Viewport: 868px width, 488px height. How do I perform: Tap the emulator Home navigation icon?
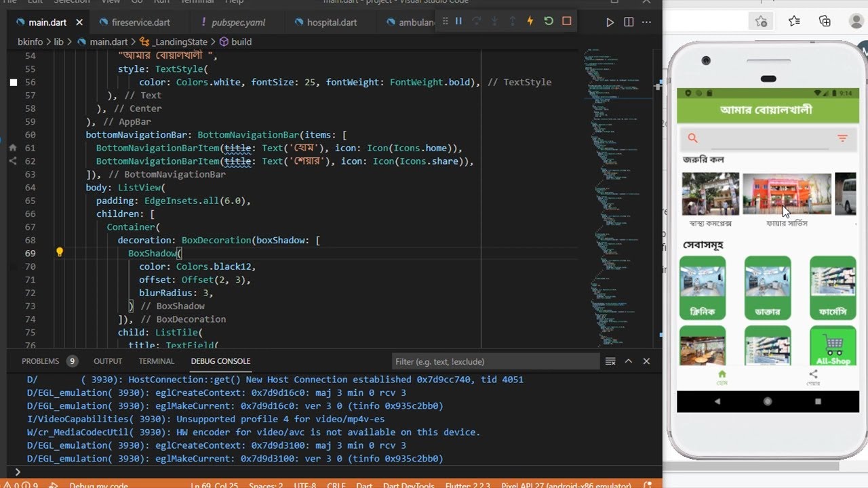(722, 378)
